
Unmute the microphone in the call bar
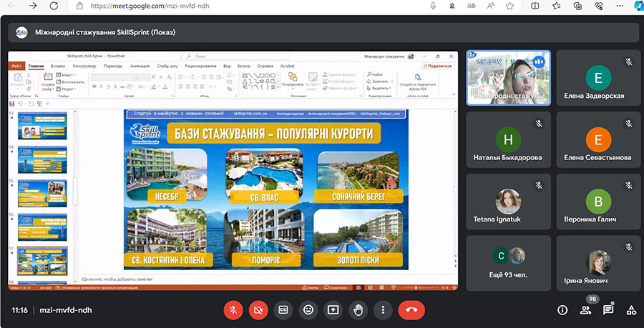coord(233,310)
